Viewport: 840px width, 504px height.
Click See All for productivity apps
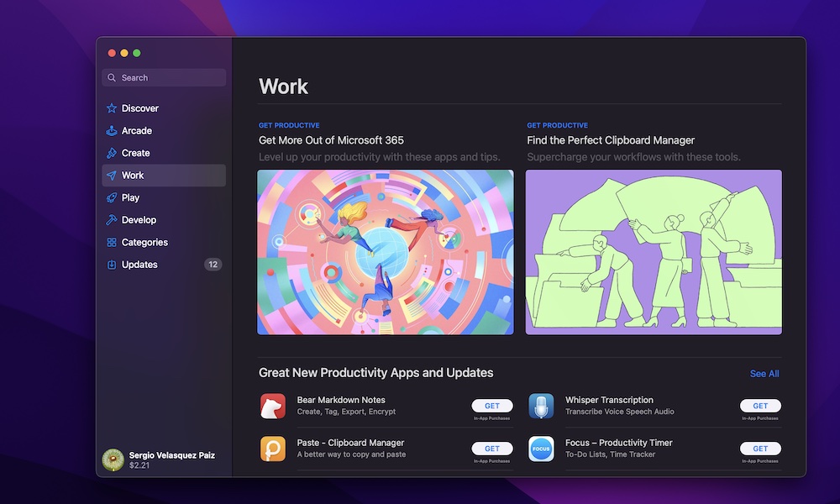764,374
